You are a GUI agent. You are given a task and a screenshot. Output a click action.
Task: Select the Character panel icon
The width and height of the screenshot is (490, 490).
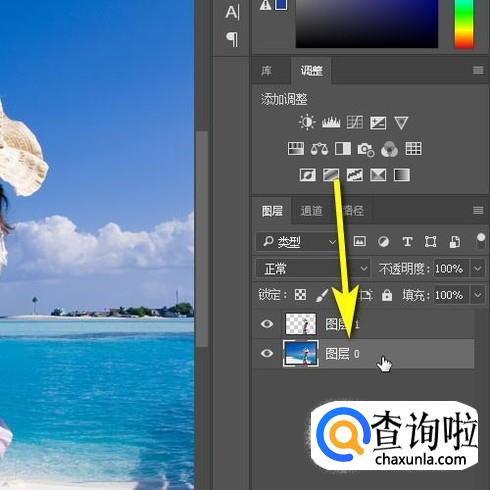[232, 13]
